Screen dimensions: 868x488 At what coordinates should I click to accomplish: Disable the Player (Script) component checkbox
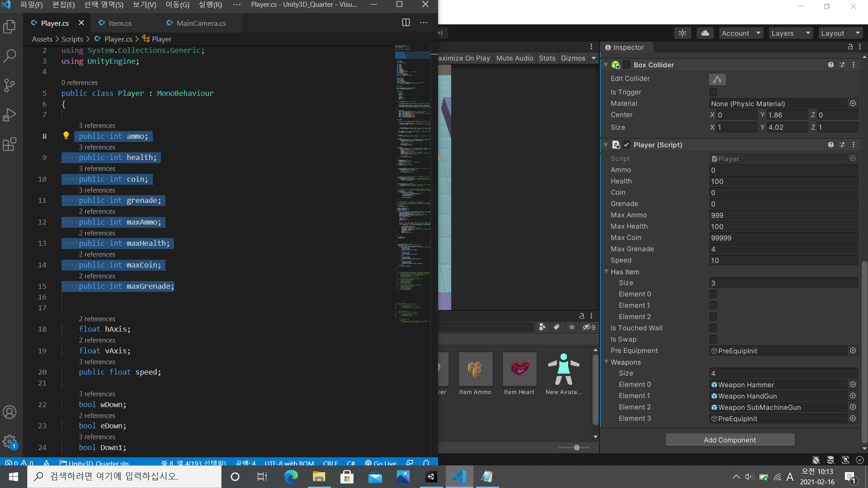coord(626,145)
